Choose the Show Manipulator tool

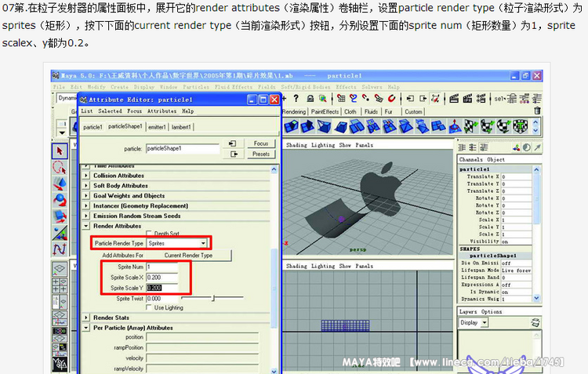pos(60,233)
